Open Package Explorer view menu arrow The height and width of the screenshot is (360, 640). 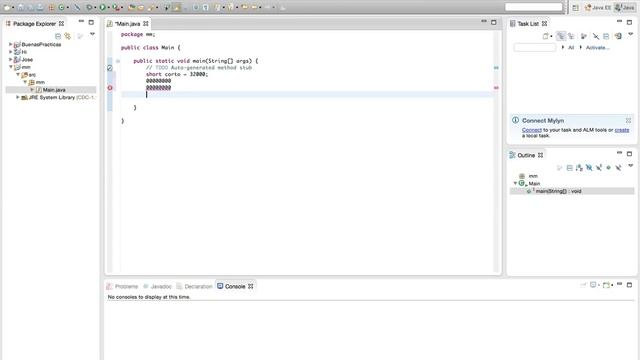click(93, 34)
